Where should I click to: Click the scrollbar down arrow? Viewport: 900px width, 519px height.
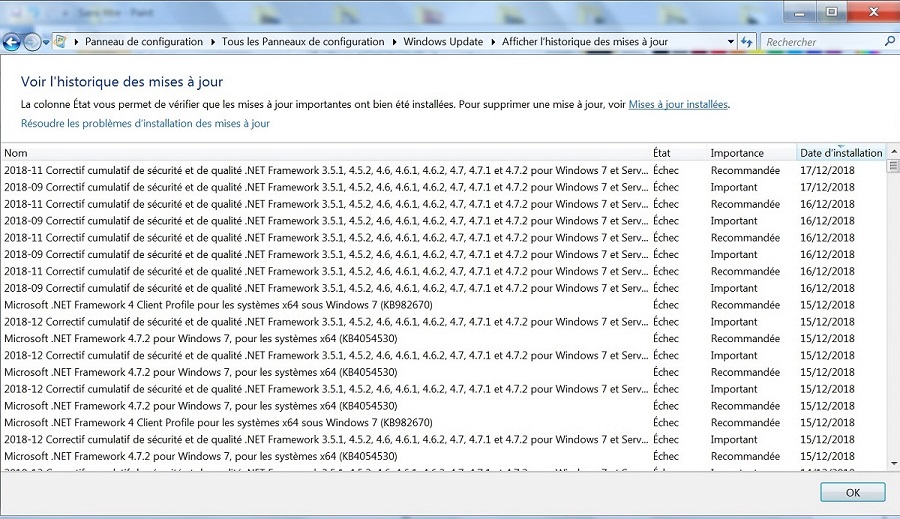(x=894, y=463)
